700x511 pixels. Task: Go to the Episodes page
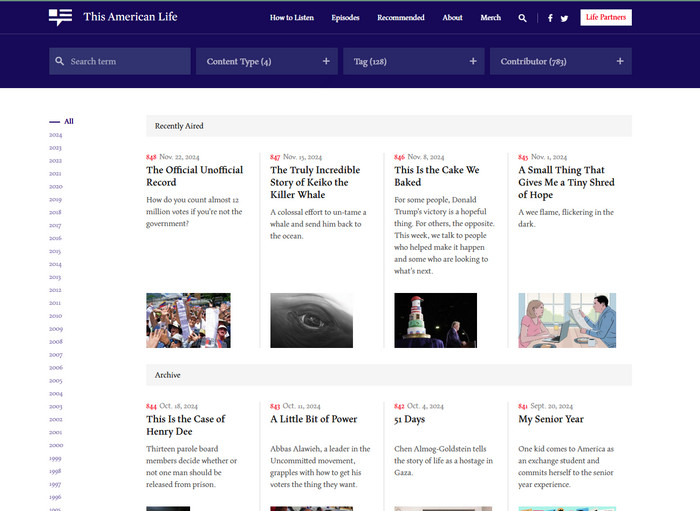click(345, 17)
